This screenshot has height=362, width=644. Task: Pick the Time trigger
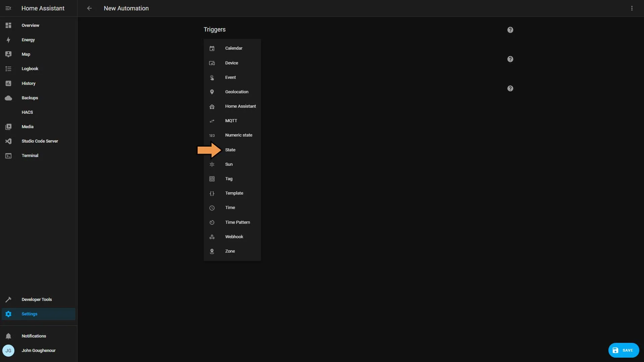232,208
